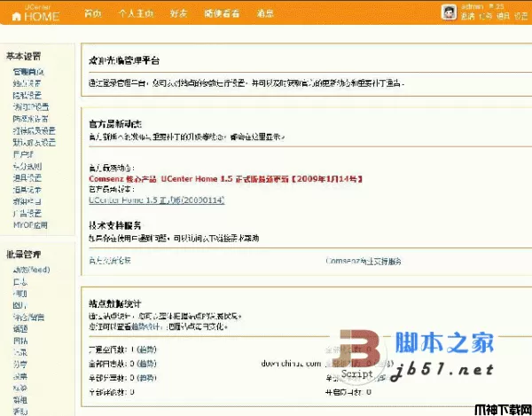
Task: Open the official forum link under 技术支持服务
Action: point(110,261)
